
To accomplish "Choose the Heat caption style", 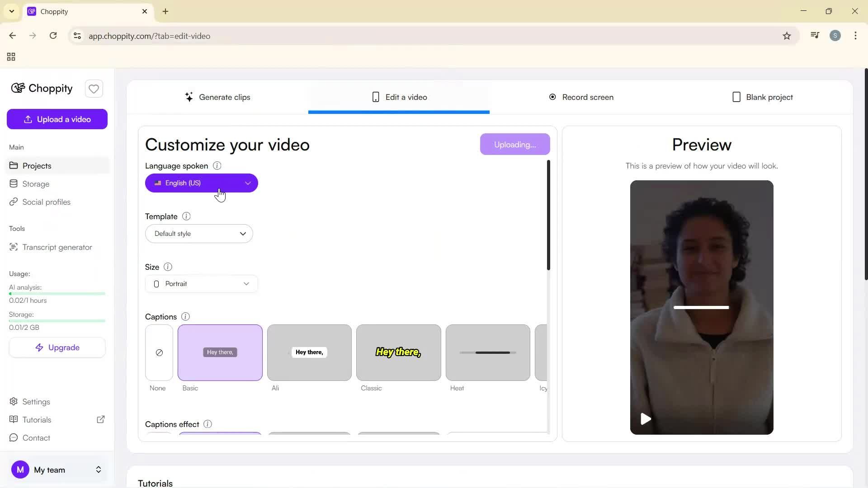I will tap(487, 352).
